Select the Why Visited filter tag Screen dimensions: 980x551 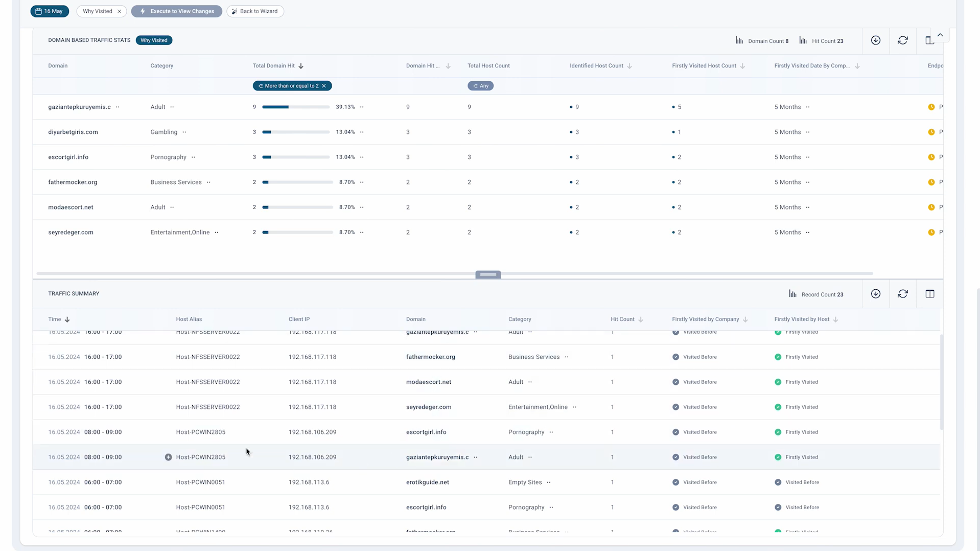[97, 11]
